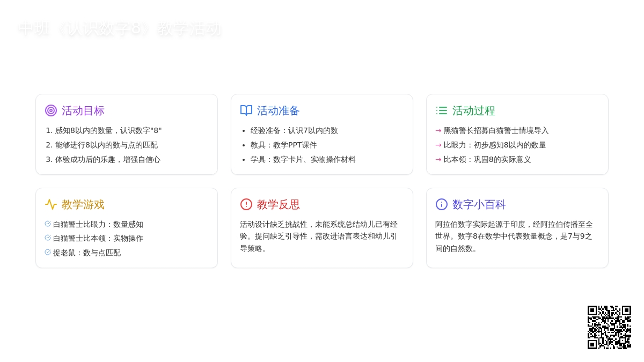Click the check icon before 捉老鼠
Image resolution: width=644 pixels, height=362 pixels.
(x=48, y=252)
